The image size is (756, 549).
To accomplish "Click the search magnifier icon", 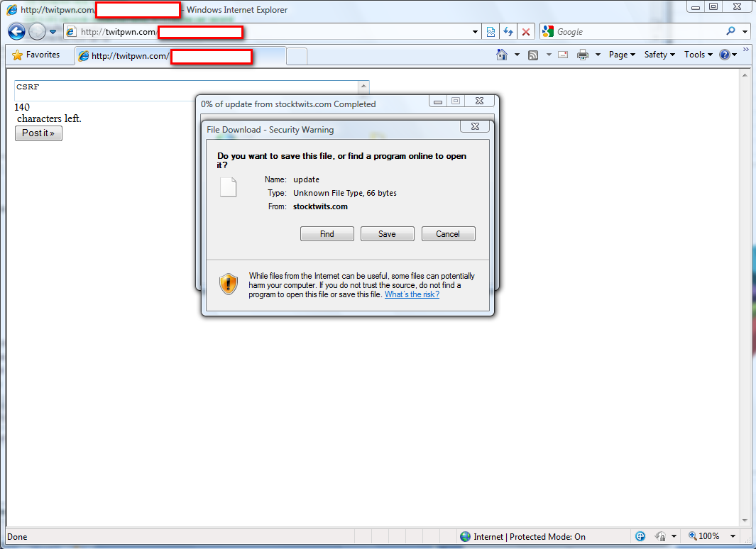I will click(731, 31).
